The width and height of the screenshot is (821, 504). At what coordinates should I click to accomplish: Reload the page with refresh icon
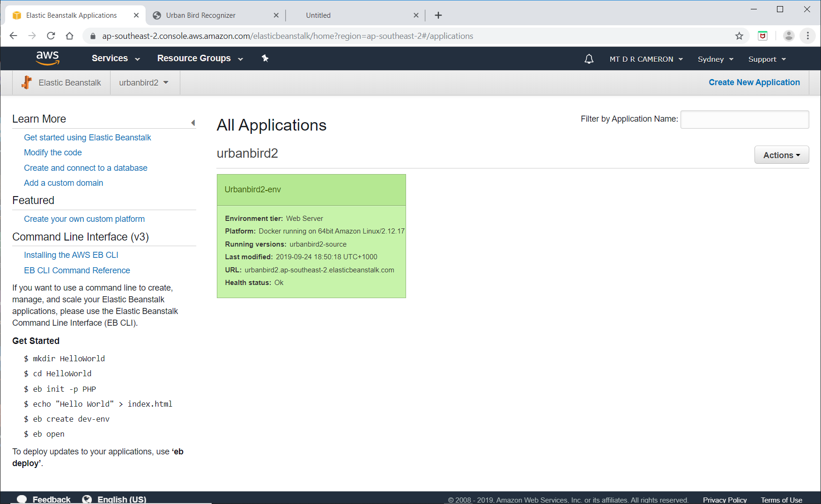point(51,36)
